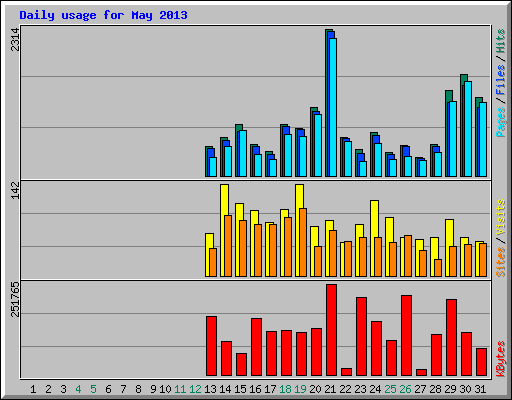512x400 pixels.
Task: Click day label 21 on x-axis
Action: (x=330, y=389)
